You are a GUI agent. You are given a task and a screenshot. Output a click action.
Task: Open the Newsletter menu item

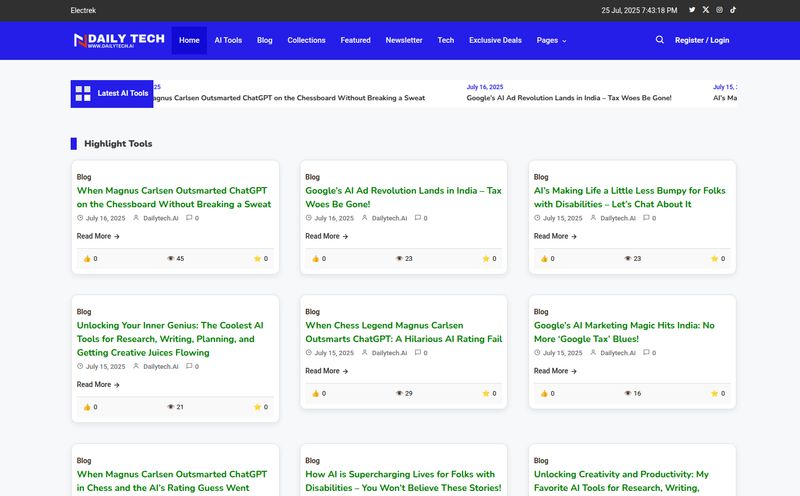[404, 40]
